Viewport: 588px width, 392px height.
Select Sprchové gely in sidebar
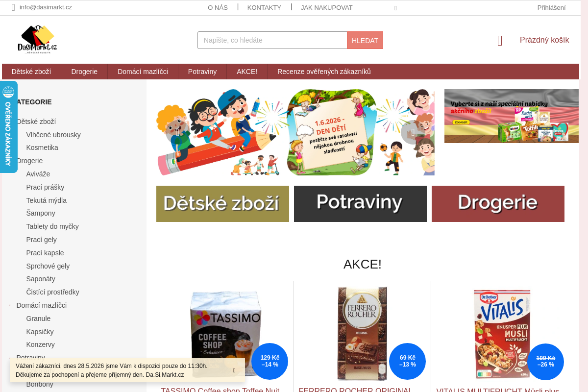pos(48,266)
